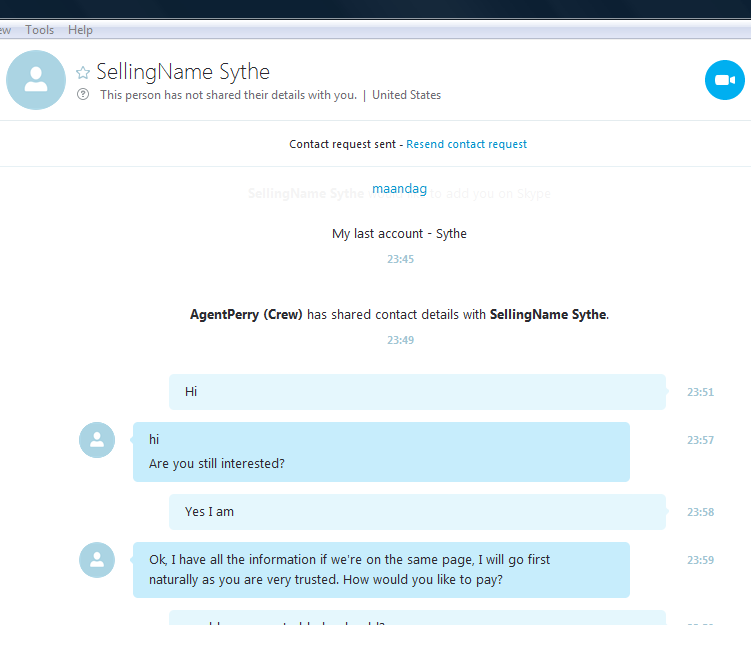Viewport: 751px width, 659px height.
Task: Open SellingName Sythe's large profile avatar
Action: [36, 80]
